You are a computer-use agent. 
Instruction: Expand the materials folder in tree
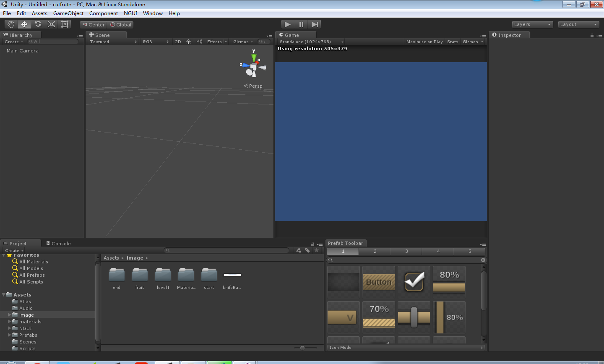(x=10, y=322)
